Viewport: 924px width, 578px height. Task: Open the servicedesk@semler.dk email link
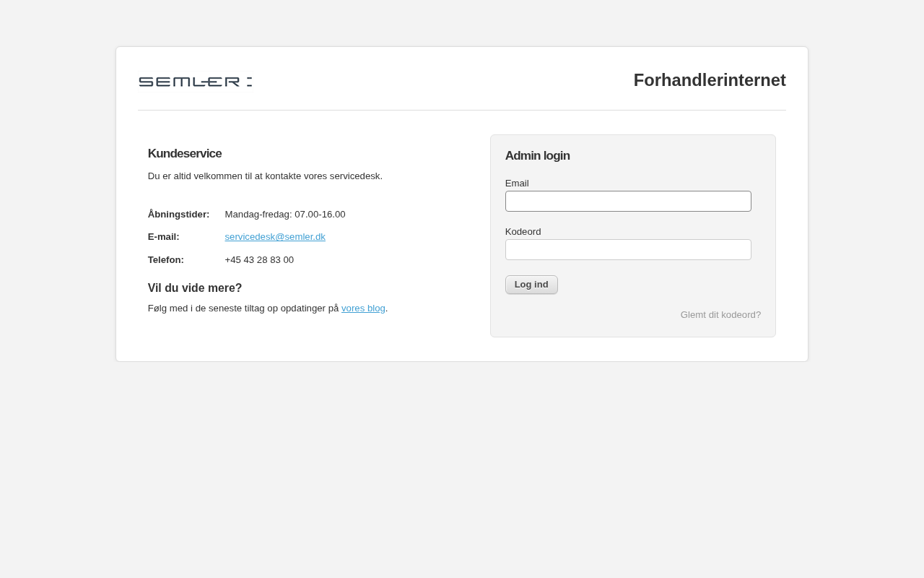[x=275, y=237]
